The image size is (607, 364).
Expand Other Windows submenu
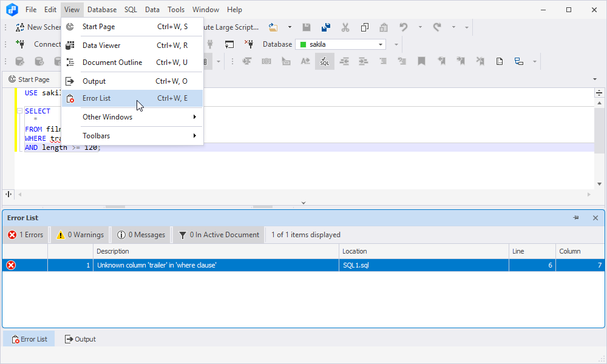coord(132,117)
